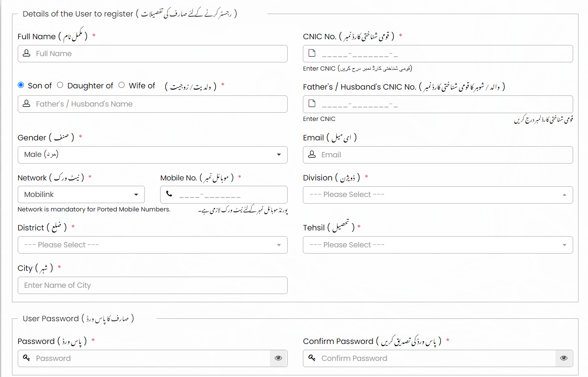The image size is (588, 377).
Task: Click the 'Network is mandatory for Ported Mobile Numbers.' note
Action: point(94,209)
